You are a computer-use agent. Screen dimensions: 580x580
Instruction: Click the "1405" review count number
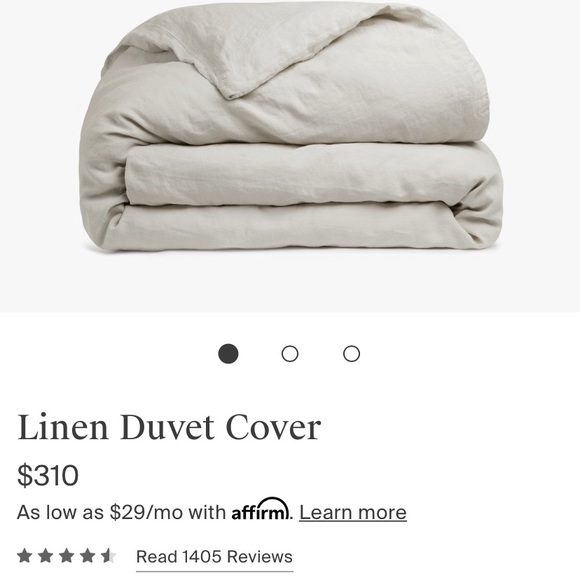click(x=202, y=557)
